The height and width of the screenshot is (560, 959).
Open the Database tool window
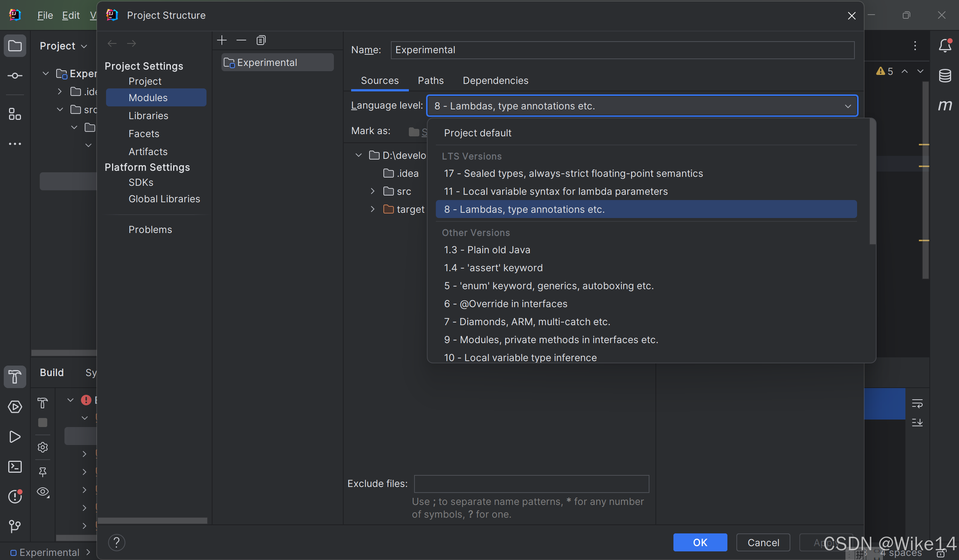tap(946, 75)
